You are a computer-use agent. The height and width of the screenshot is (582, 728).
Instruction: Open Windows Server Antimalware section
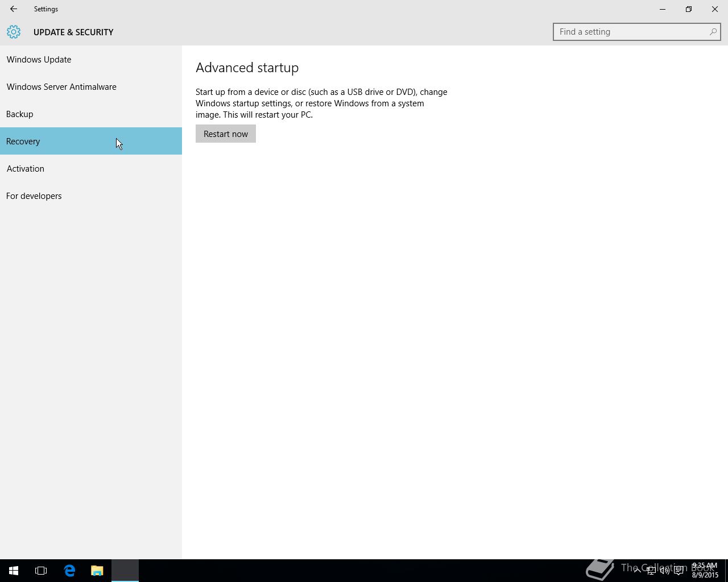pyautogui.click(x=91, y=86)
